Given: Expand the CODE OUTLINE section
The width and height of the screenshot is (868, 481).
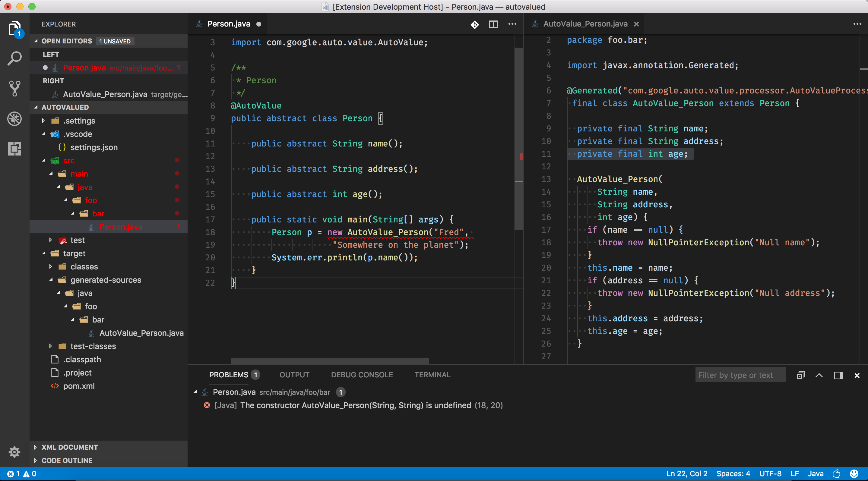Looking at the screenshot, I should (x=36, y=461).
